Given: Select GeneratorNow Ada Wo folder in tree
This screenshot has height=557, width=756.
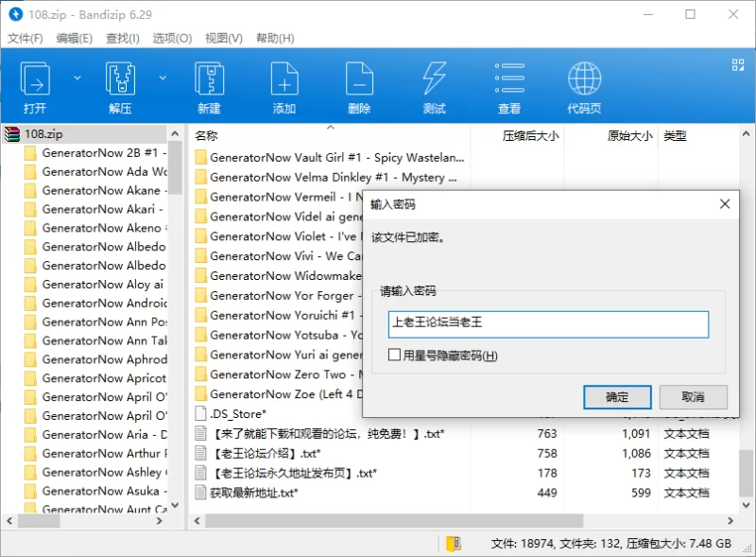Looking at the screenshot, I should pos(95,172).
